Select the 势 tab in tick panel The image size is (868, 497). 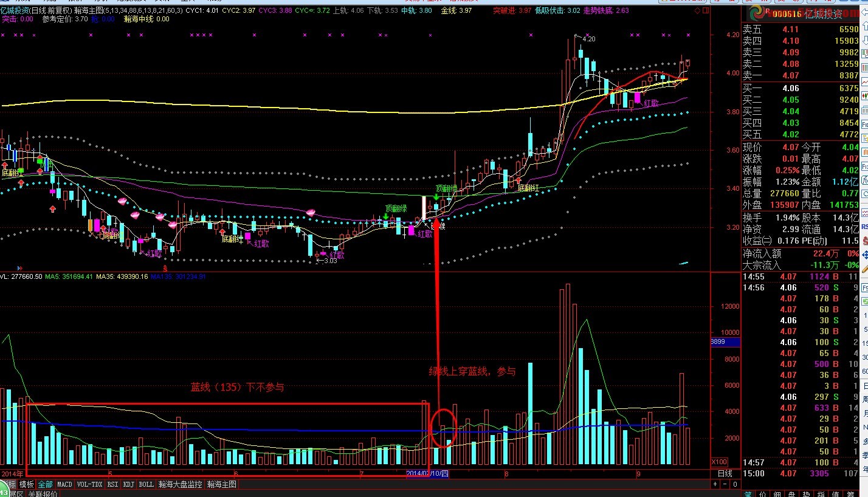pos(807,494)
